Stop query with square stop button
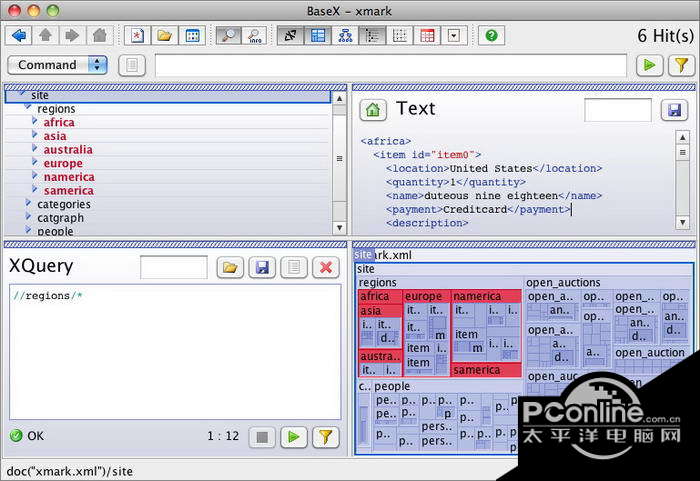This screenshot has height=481, width=700. (262, 437)
